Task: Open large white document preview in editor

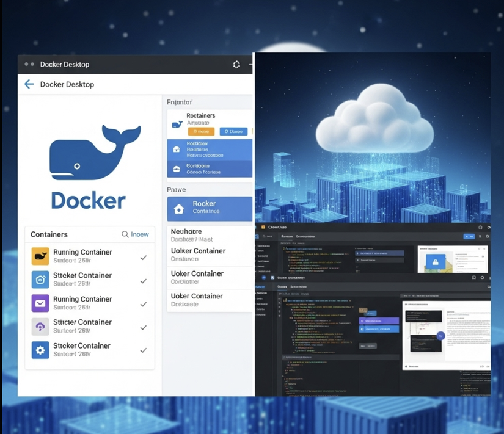Action: coord(447,335)
